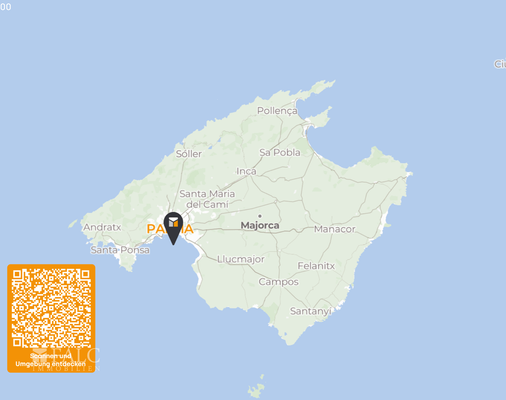Image resolution: width=506 pixels, height=400 pixels.
Task: Click the Santa Maria del Camí label
Action: (x=207, y=199)
